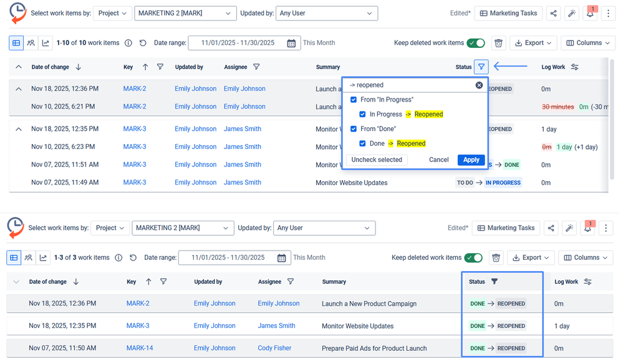Open Marketing Tasks button in the 10-work-items header

(x=509, y=14)
